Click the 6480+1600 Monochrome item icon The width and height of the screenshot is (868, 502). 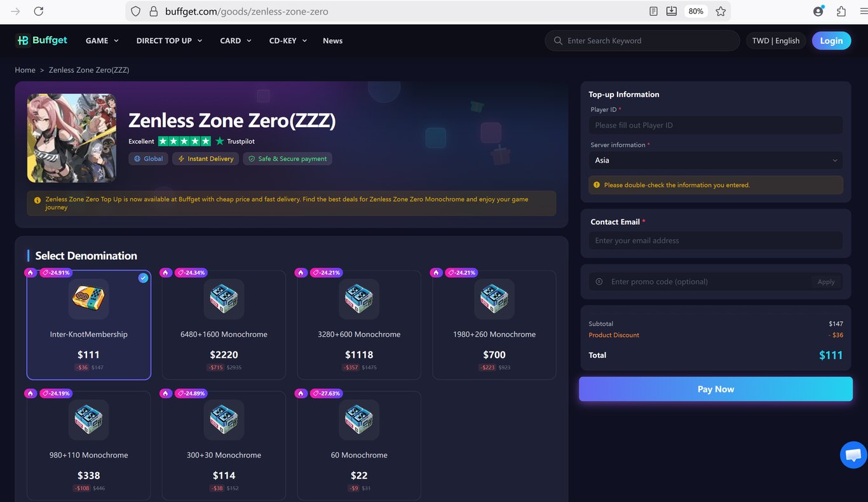[224, 299]
